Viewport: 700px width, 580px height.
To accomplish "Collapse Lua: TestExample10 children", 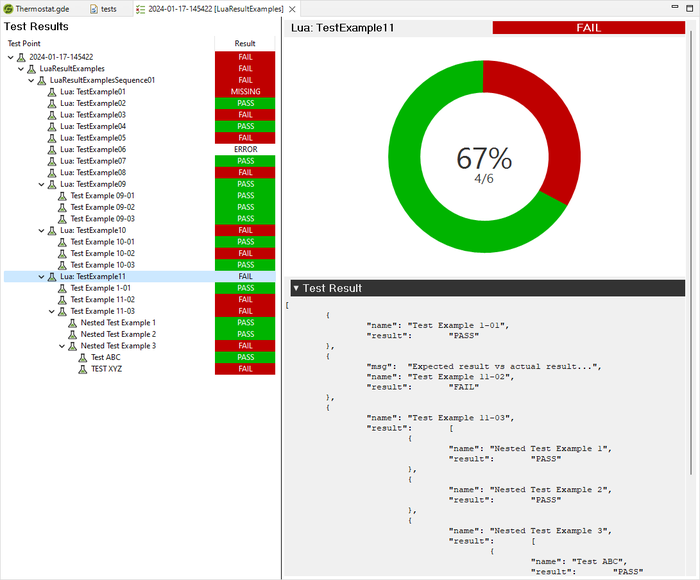I will [42, 230].
